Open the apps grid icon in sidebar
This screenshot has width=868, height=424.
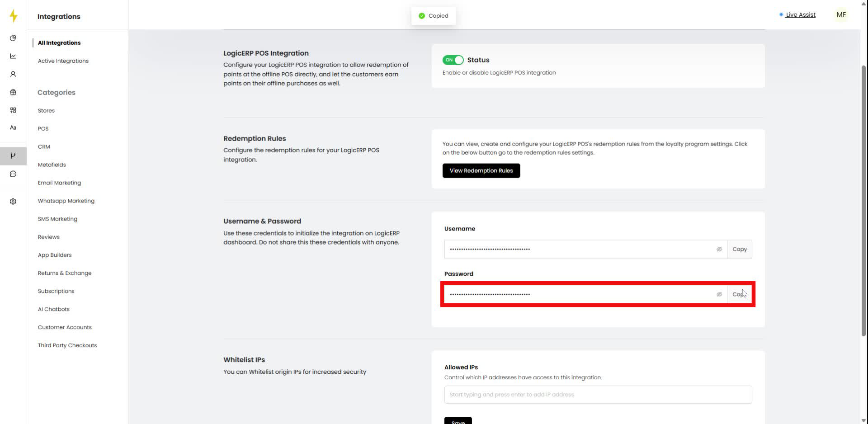pyautogui.click(x=13, y=110)
